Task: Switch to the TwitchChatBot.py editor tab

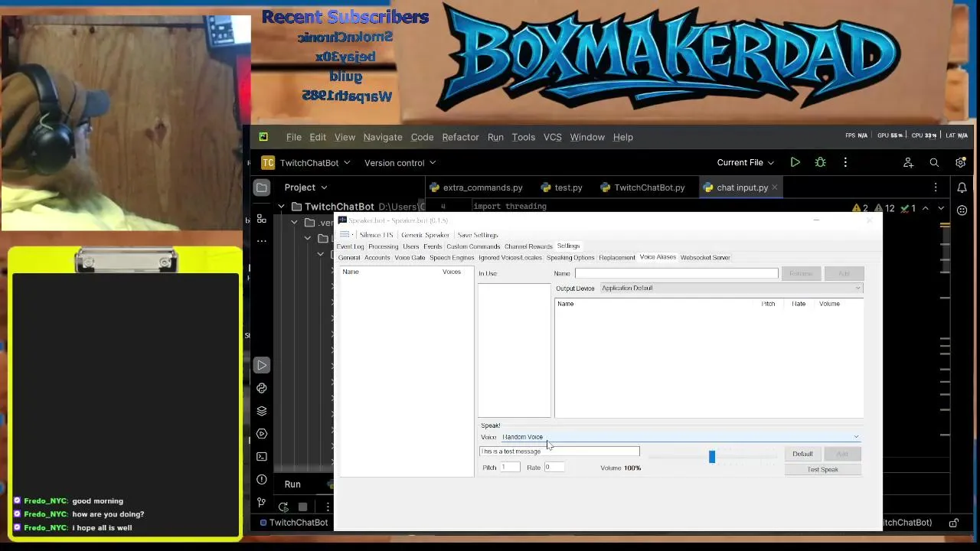Action: pos(642,187)
